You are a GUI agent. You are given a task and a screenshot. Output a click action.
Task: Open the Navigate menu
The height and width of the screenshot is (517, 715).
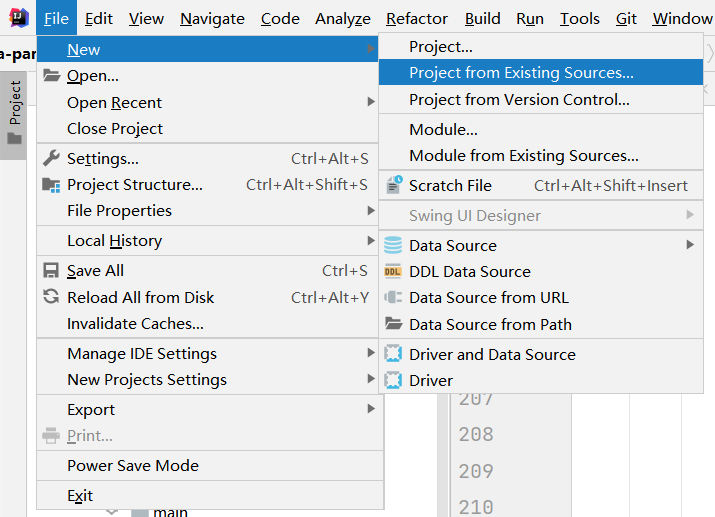(212, 19)
